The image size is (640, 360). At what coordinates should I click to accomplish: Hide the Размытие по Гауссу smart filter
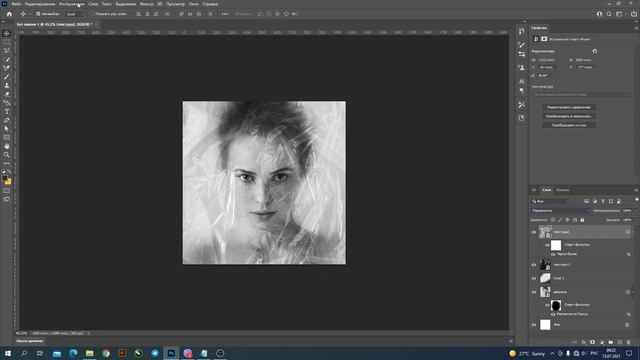553,314
